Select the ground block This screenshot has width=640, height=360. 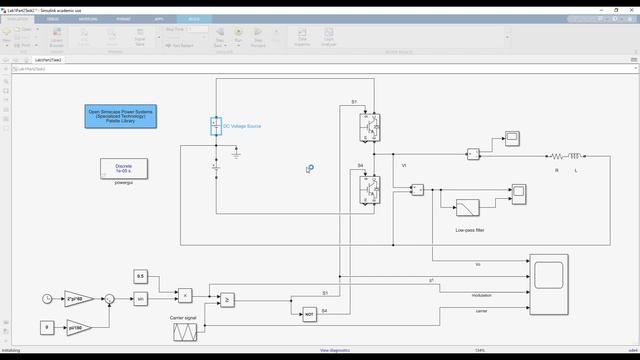[x=236, y=153]
